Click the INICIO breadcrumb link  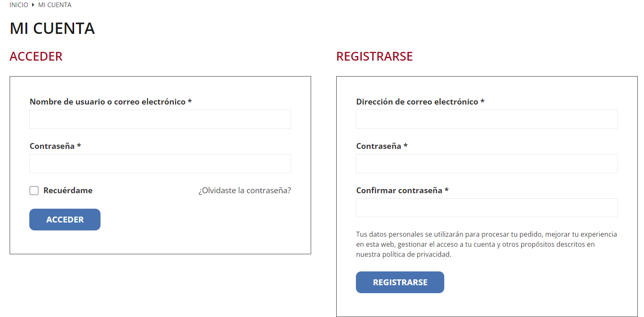point(19,5)
